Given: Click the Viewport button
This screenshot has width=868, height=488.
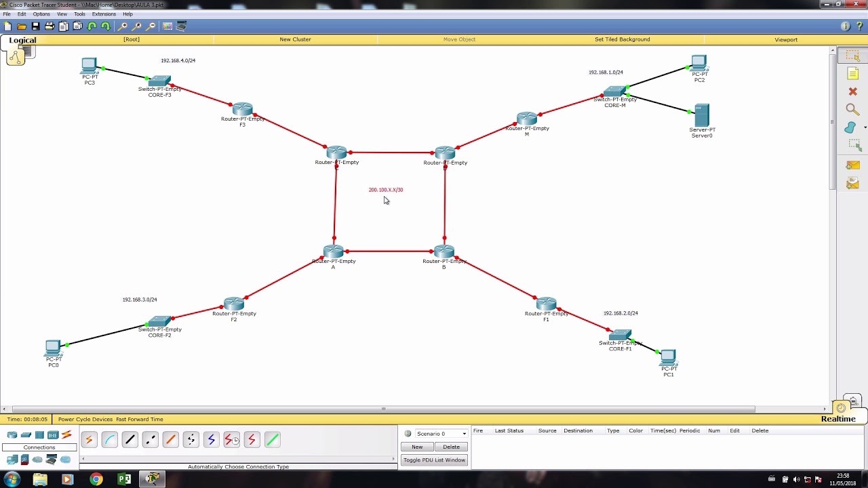Looking at the screenshot, I should (x=786, y=39).
